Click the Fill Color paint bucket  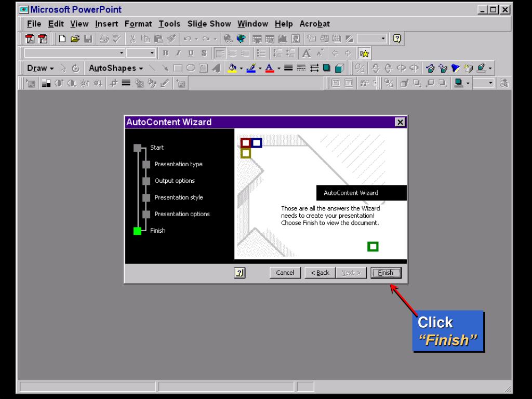(232, 68)
